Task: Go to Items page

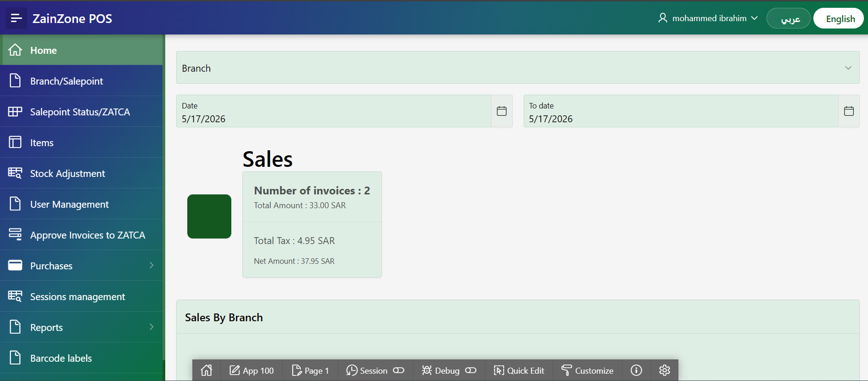Action: coord(81,142)
